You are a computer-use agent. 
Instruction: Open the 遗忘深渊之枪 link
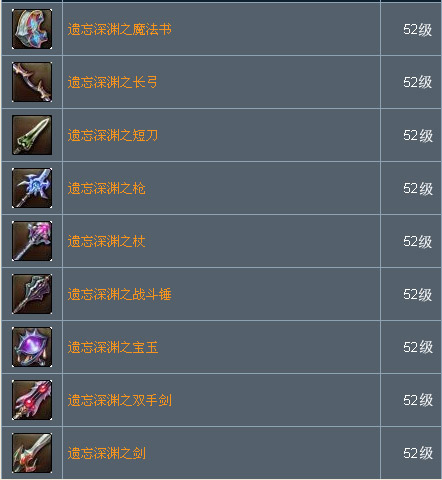(x=106, y=188)
